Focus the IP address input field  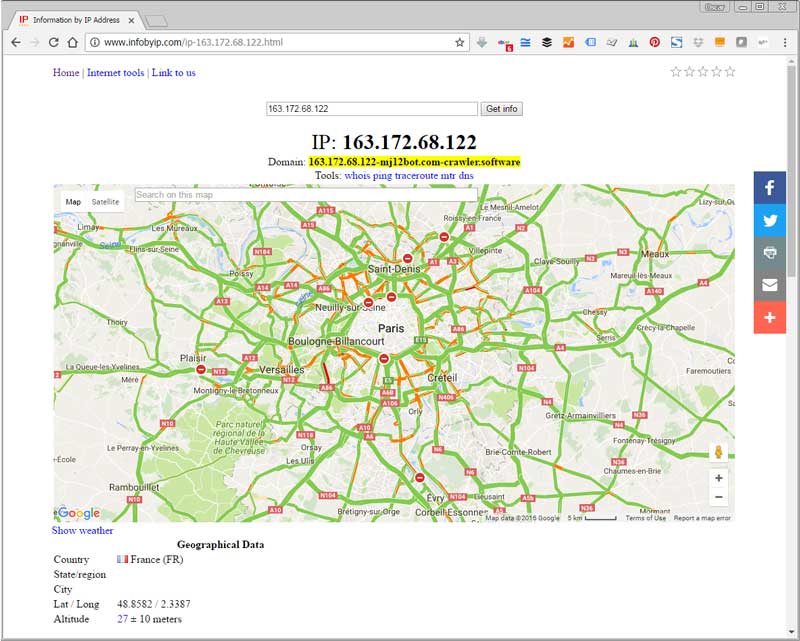372,109
